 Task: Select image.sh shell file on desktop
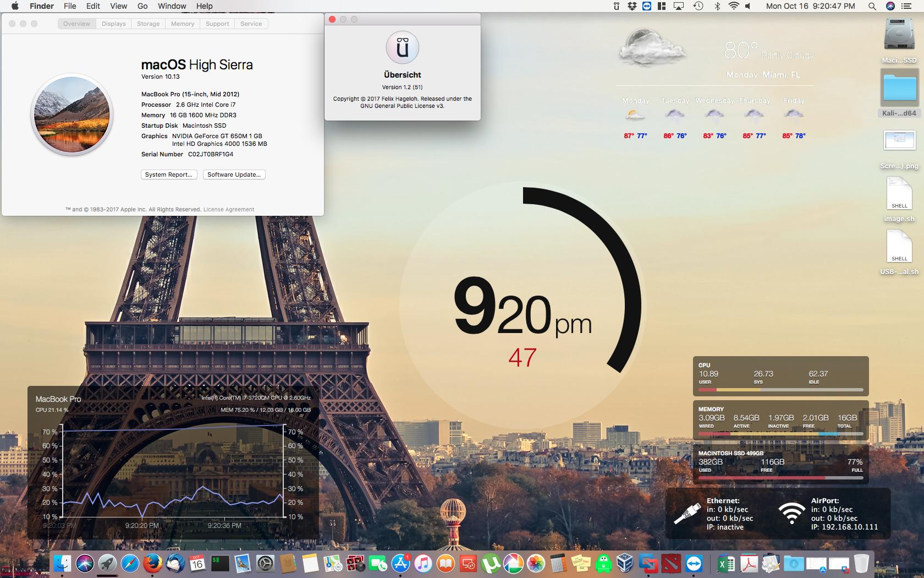tap(899, 199)
